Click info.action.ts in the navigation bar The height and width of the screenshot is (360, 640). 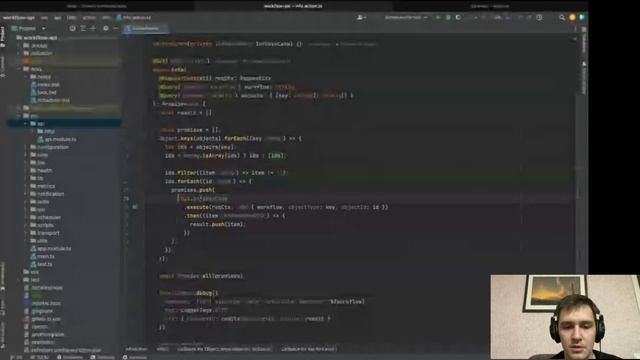(x=134, y=18)
